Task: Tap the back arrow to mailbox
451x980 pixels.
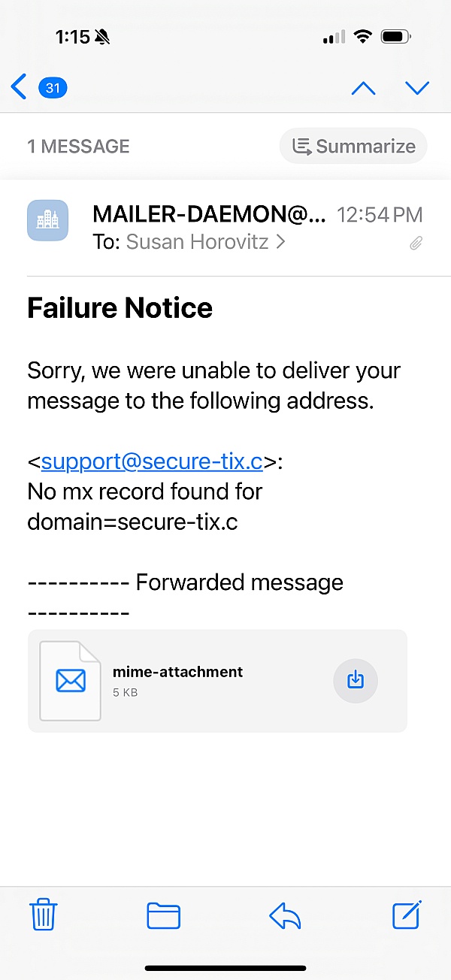Action: pyautogui.click(x=19, y=87)
